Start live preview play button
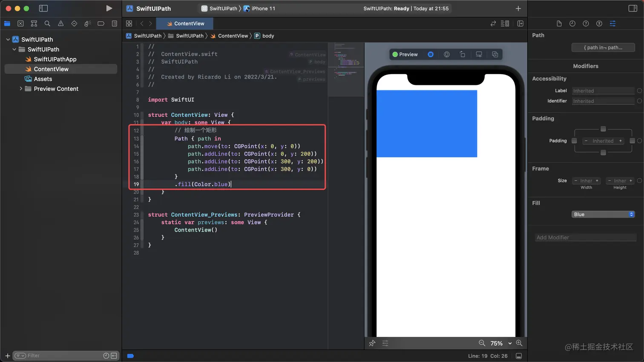Viewport: 644px width, 362px height. click(431, 54)
